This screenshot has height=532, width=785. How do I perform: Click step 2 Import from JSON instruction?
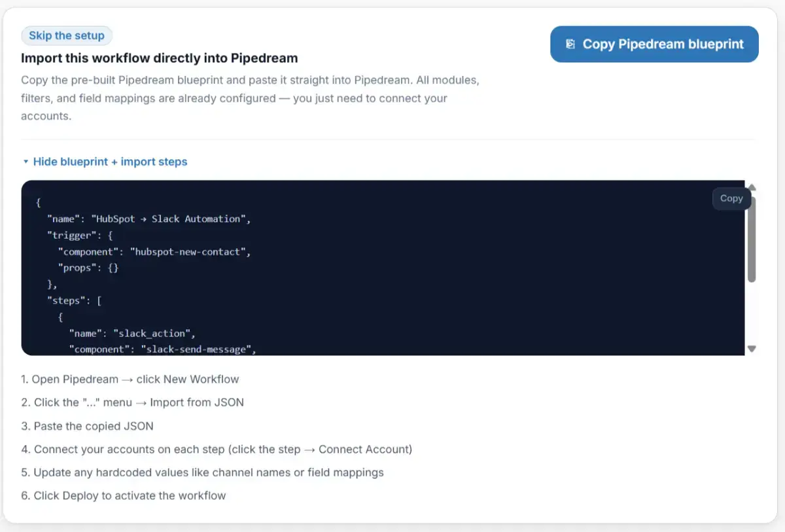point(133,402)
